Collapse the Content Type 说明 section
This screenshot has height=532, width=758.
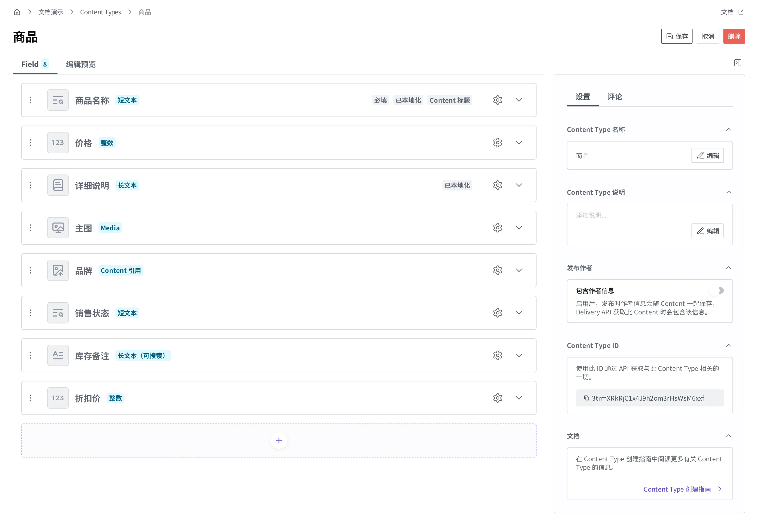(x=729, y=192)
